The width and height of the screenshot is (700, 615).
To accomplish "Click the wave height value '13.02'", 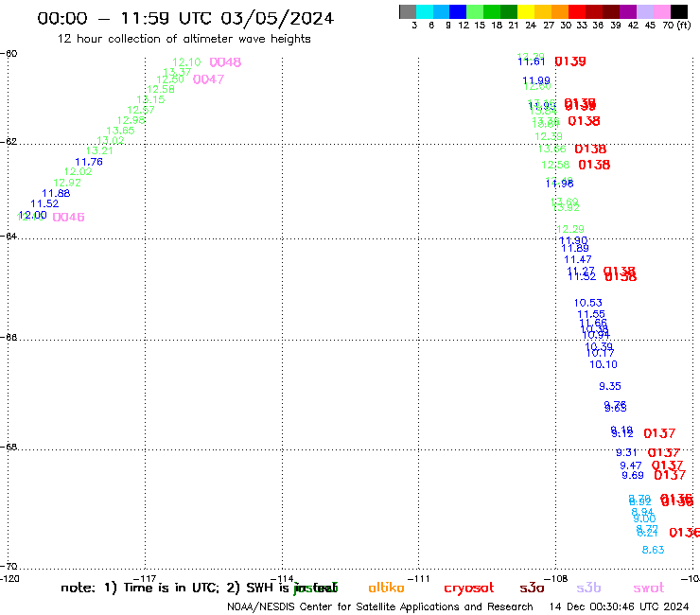I will click(x=111, y=140).
